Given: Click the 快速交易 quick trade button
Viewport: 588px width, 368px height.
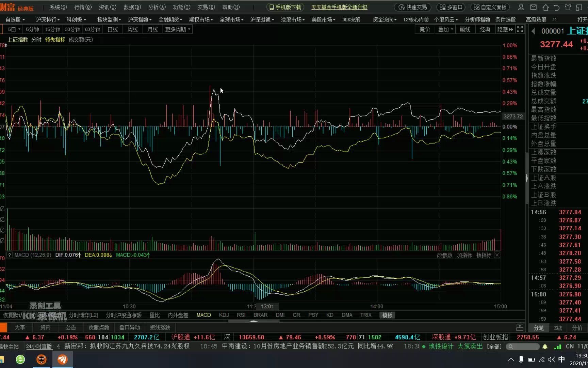Looking at the screenshot, I should (413, 7).
